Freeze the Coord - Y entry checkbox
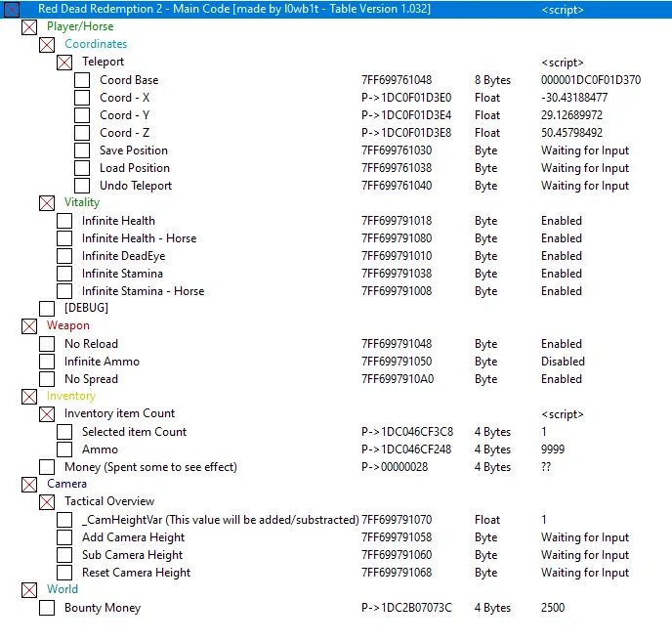672x642 pixels. pos(82,115)
